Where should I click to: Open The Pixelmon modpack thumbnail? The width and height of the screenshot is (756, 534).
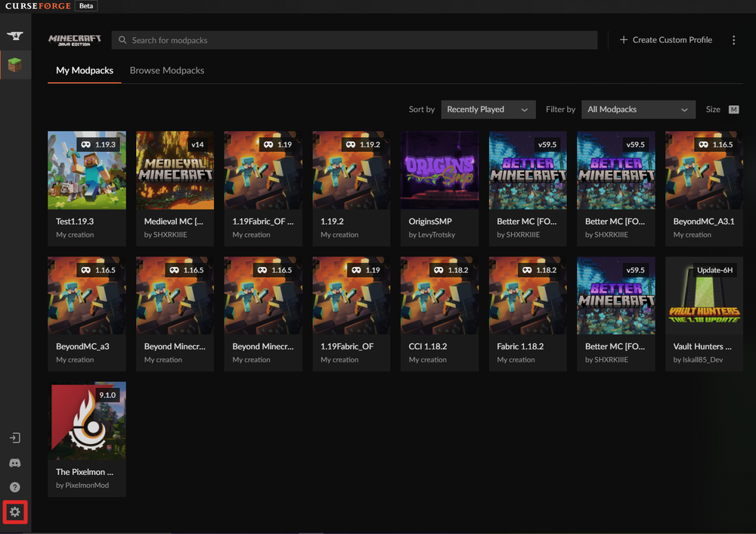(87, 421)
